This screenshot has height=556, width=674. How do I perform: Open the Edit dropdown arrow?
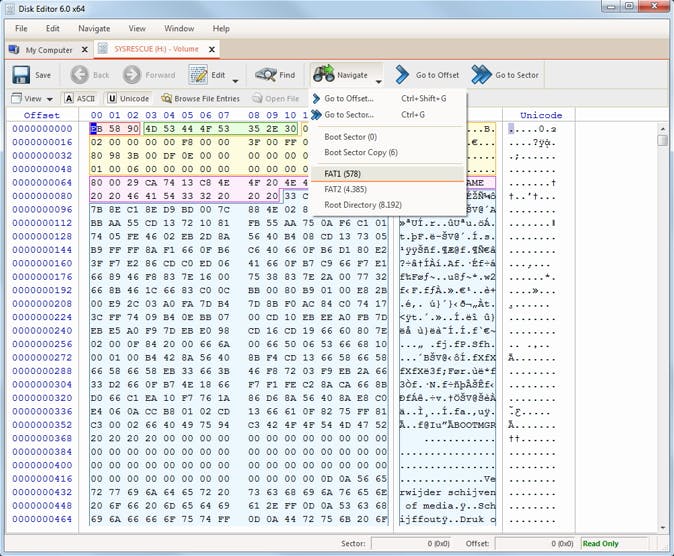236,80
